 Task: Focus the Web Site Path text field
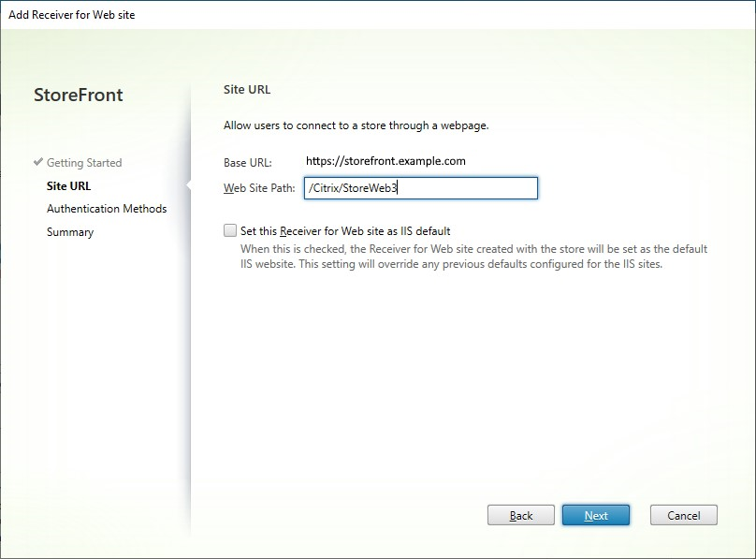click(421, 188)
